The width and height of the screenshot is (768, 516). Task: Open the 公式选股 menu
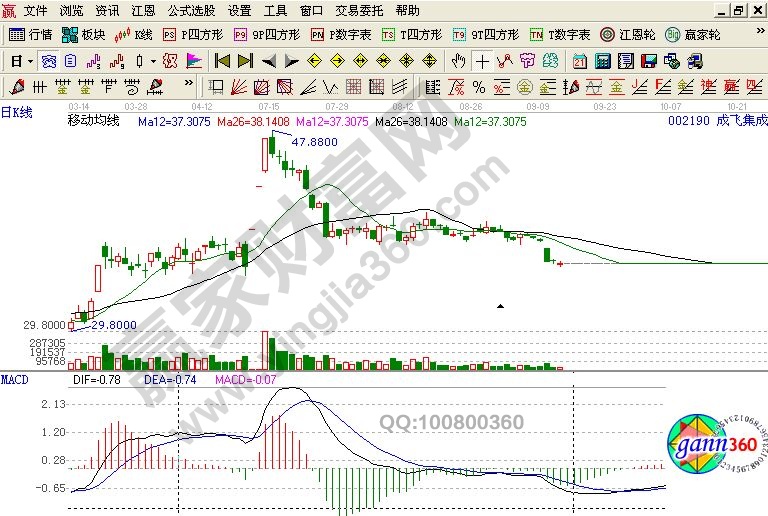click(190, 11)
